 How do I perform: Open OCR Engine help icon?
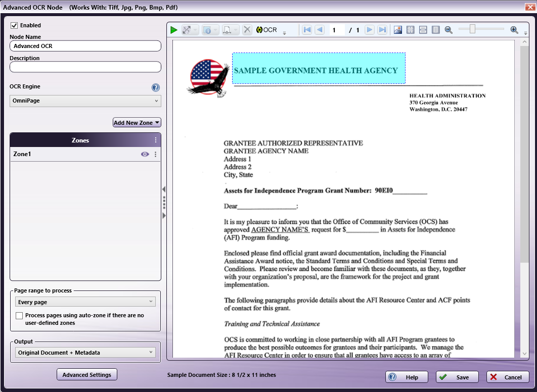click(156, 87)
